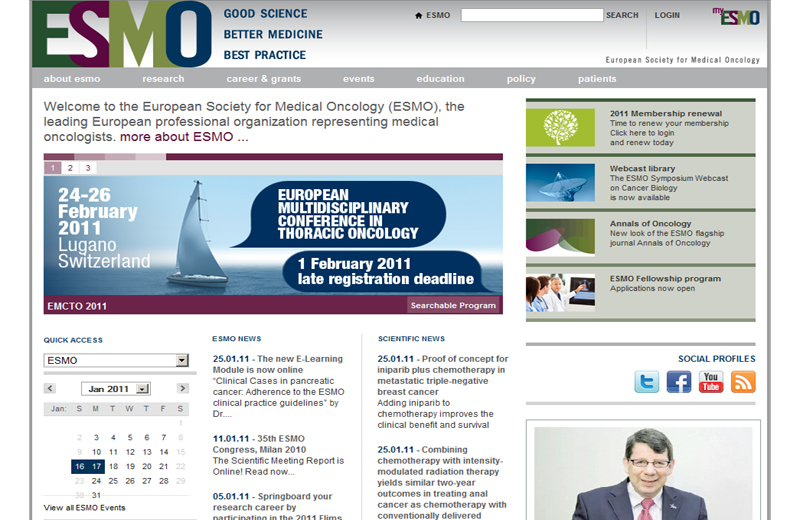Select January 17 in calendar
The image size is (800, 520).
point(96,466)
